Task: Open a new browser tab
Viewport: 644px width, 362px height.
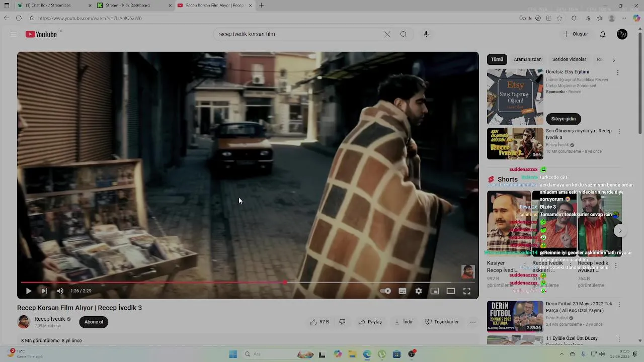Action: point(261,5)
